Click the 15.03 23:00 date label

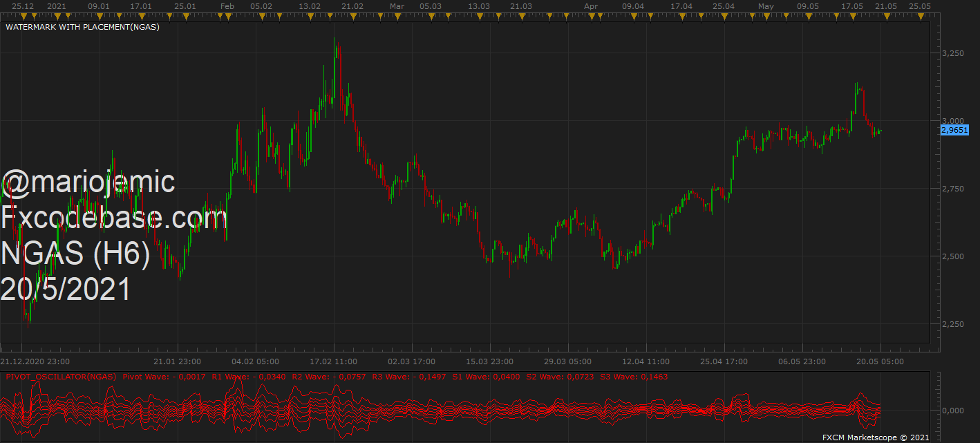pyautogui.click(x=490, y=361)
